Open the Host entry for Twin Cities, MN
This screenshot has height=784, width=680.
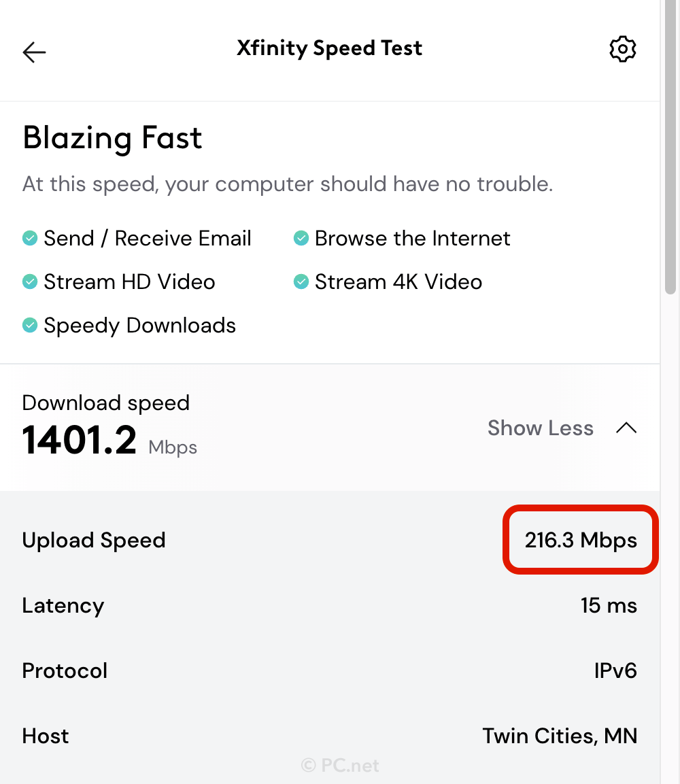[560, 736]
